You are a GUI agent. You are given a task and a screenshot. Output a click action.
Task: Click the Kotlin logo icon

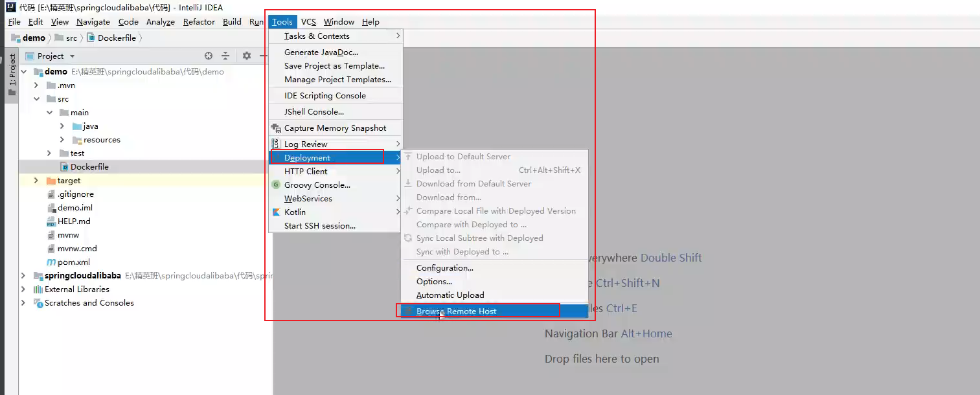pyautogui.click(x=276, y=212)
